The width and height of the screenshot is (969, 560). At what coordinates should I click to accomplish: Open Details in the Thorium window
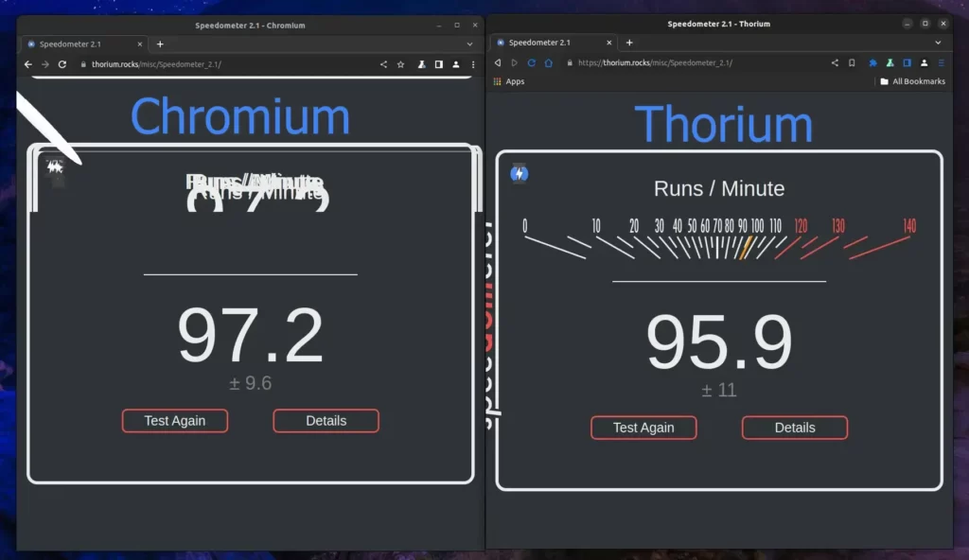click(795, 428)
